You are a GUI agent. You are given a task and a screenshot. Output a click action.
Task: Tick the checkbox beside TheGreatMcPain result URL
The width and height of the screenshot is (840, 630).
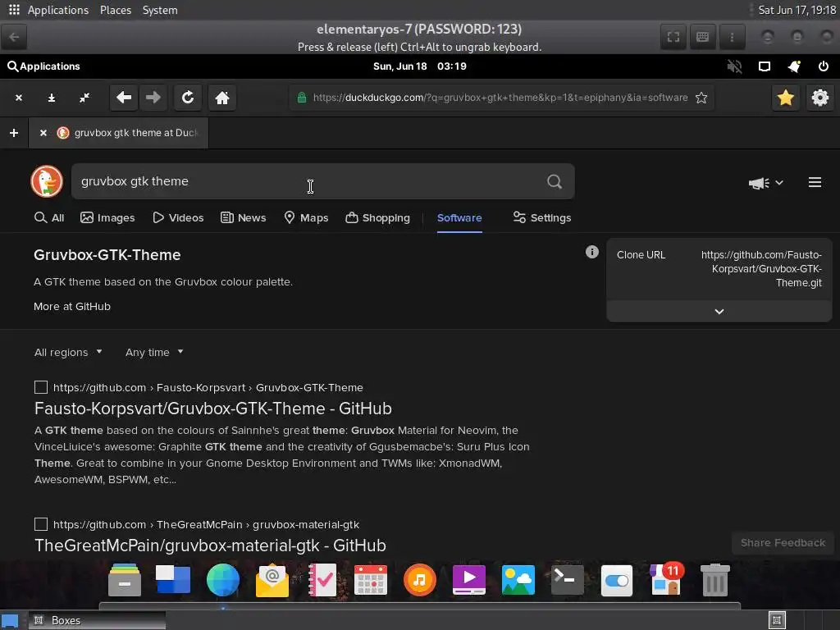[x=41, y=524]
